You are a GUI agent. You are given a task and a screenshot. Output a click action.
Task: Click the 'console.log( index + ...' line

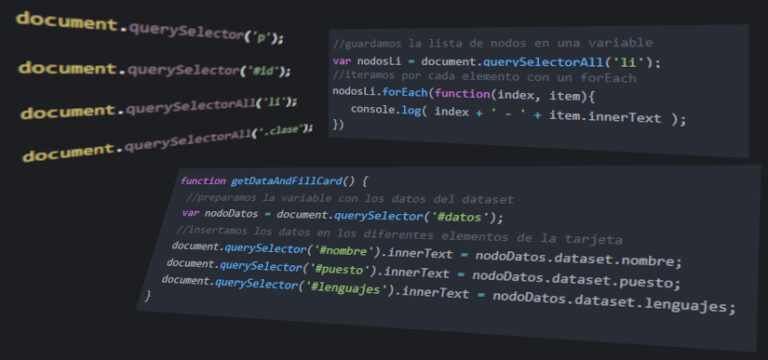pyautogui.click(x=518, y=115)
